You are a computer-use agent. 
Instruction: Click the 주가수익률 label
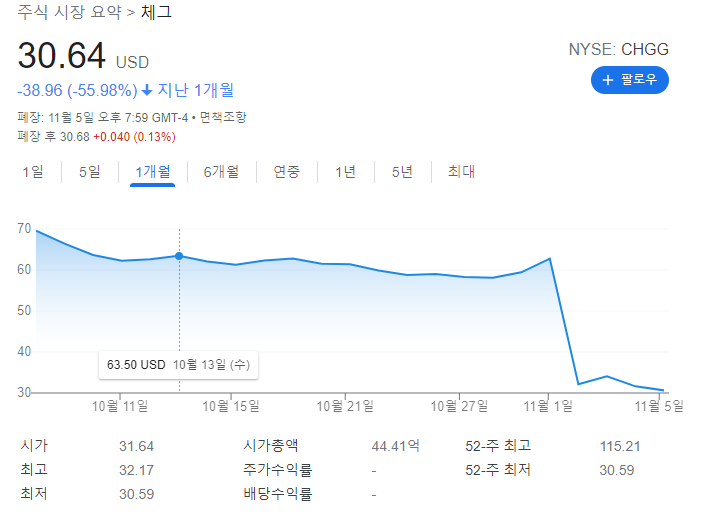pos(278,469)
